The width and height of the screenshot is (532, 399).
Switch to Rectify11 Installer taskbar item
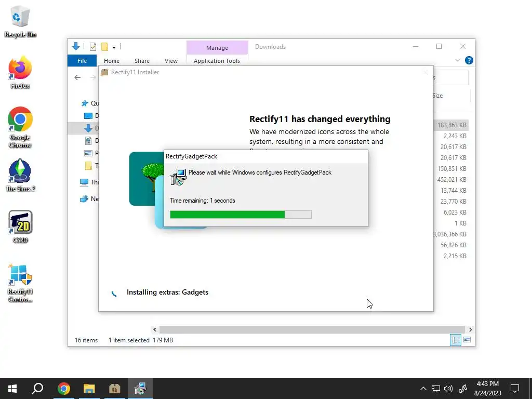coord(115,389)
